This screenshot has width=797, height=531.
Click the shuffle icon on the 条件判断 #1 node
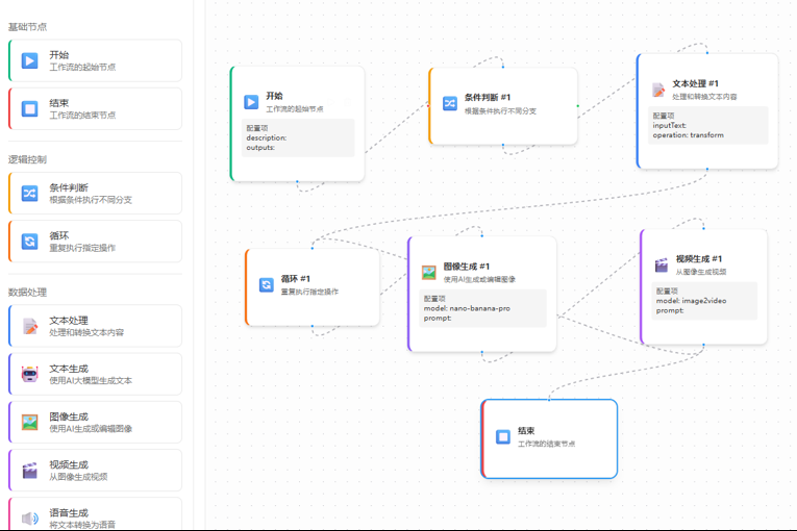point(450,103)
